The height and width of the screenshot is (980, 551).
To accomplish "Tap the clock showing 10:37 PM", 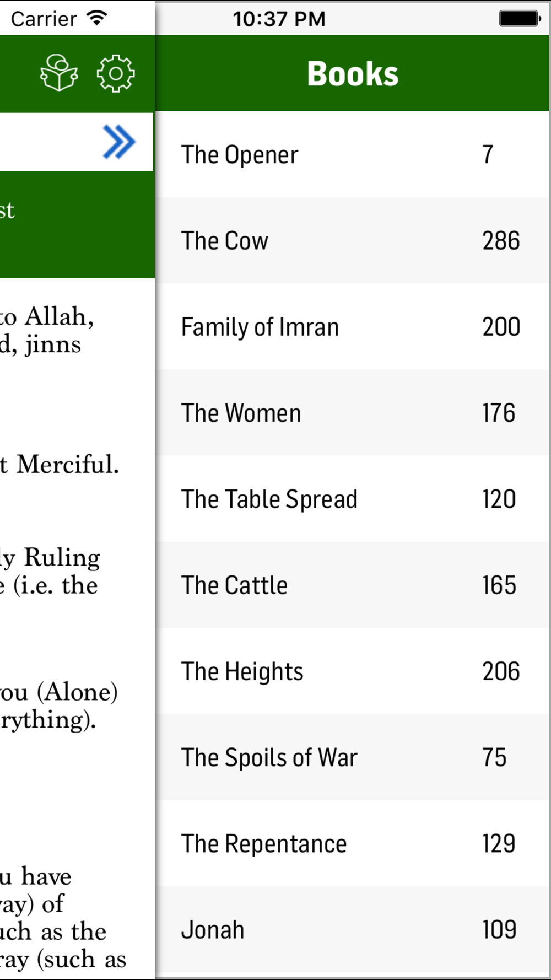I will pos(279,19).
